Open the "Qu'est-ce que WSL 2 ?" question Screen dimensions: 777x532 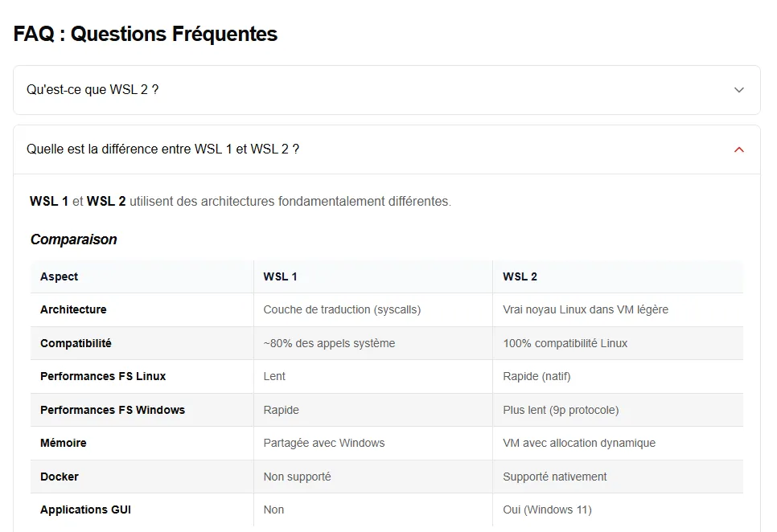point(92,90)
